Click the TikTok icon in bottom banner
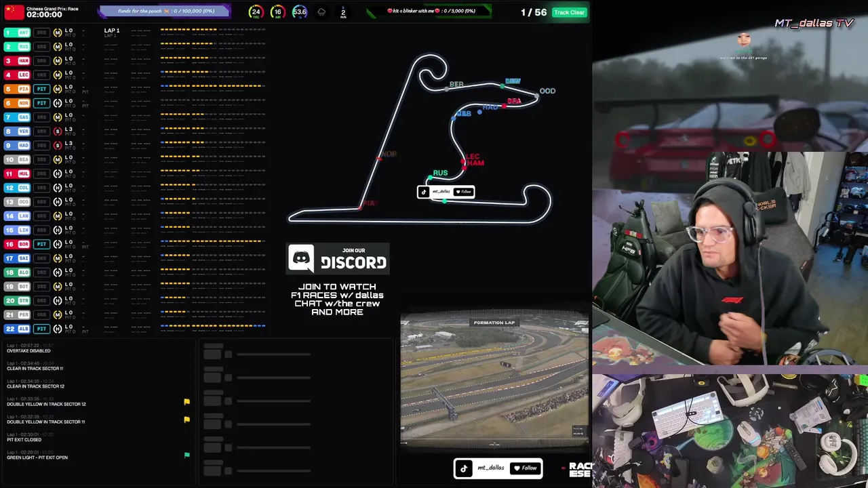The image size is (868, 488). [464, 468]
